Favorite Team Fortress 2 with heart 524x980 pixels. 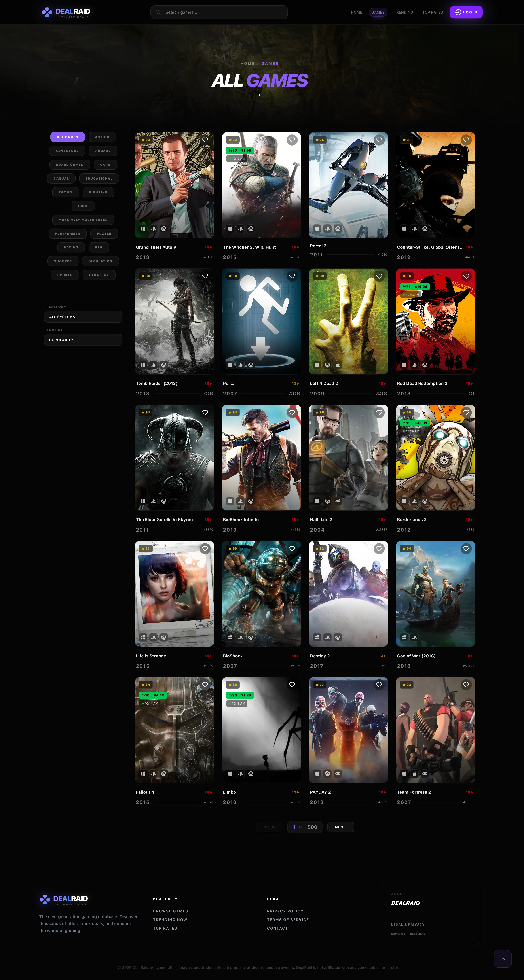pyautogui.click(x=466, y=685)
